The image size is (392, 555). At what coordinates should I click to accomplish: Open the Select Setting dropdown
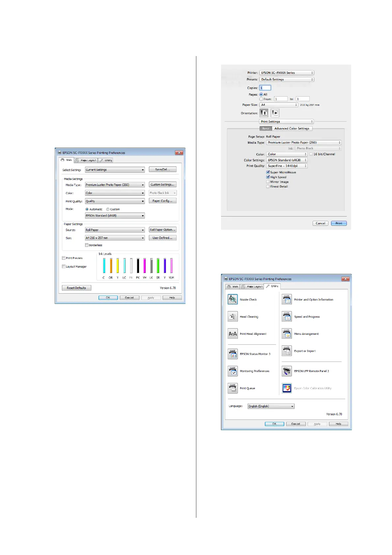tap(115, 170)
